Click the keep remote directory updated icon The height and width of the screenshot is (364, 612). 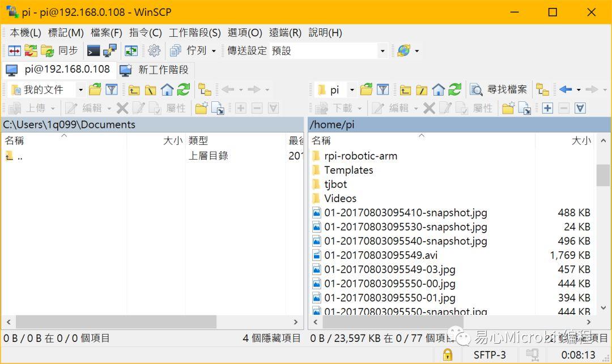click(131, 50)
